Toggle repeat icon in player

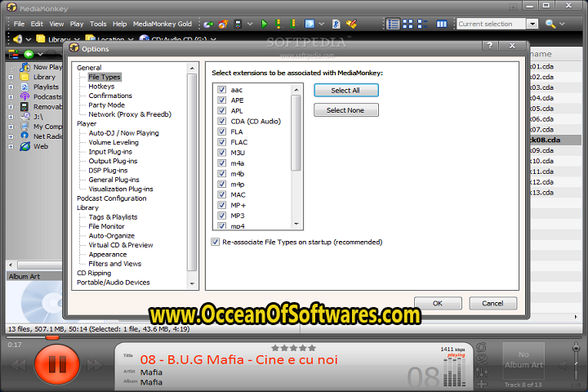[x=482, y=347]
